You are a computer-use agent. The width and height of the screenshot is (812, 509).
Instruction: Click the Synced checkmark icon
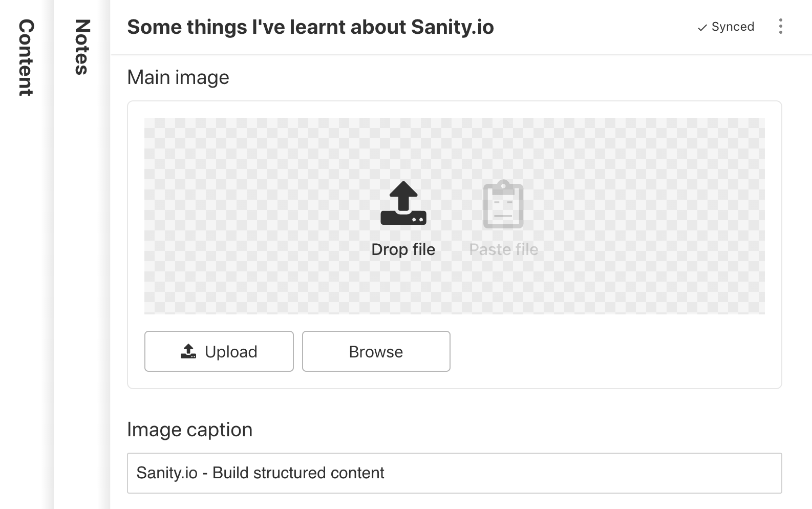(702, 28)
